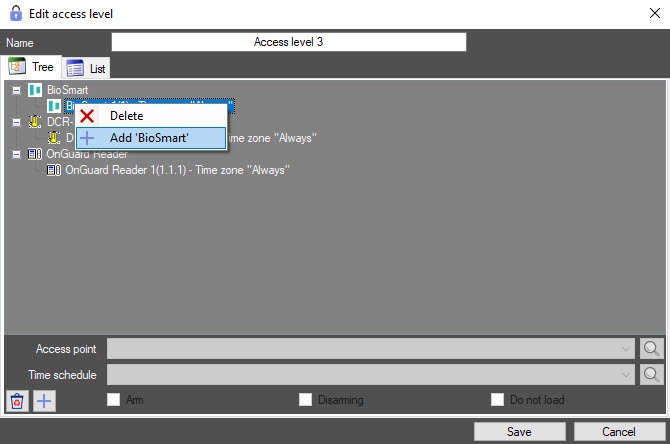670x444 pixels.
Task: Click the OnGuard Reader root node icon
Action: (35, 154)
